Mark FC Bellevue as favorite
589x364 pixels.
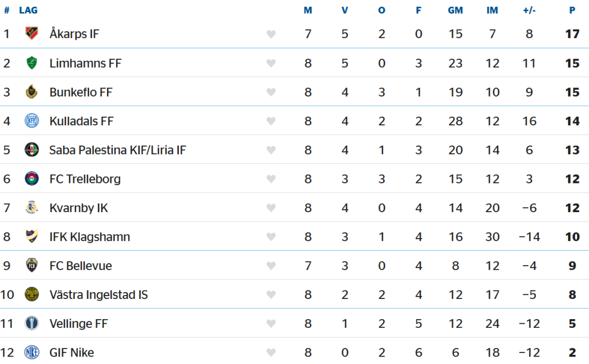(x=271, y=266)
